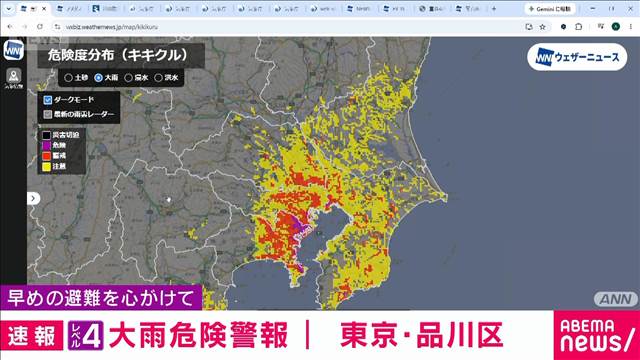The height and width of the screenshot is (360, 640).
Task: Click the browser forward arrow
Action: pos(24,27)
